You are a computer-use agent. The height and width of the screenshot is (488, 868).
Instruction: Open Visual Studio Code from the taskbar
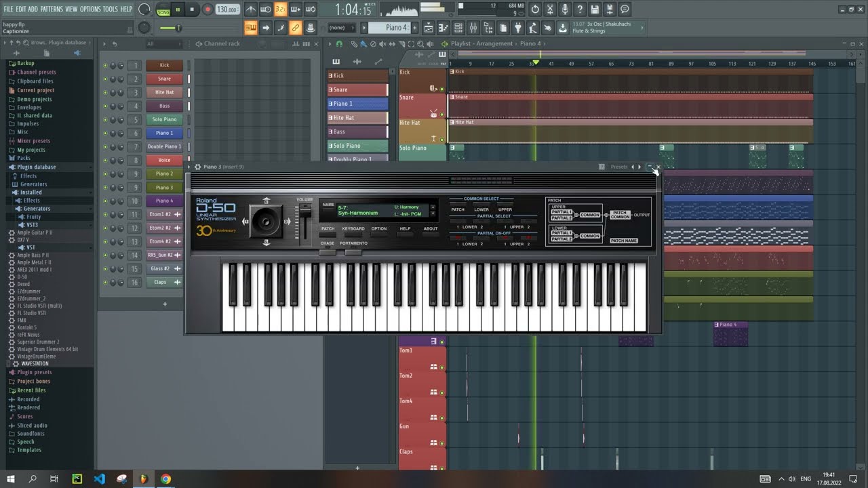pyautogui.click(x=99, y=479)
